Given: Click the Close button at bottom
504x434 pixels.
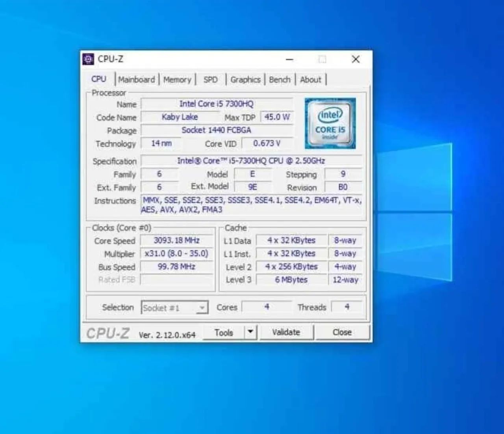Looking at the screenshot, I should [342, 332].
